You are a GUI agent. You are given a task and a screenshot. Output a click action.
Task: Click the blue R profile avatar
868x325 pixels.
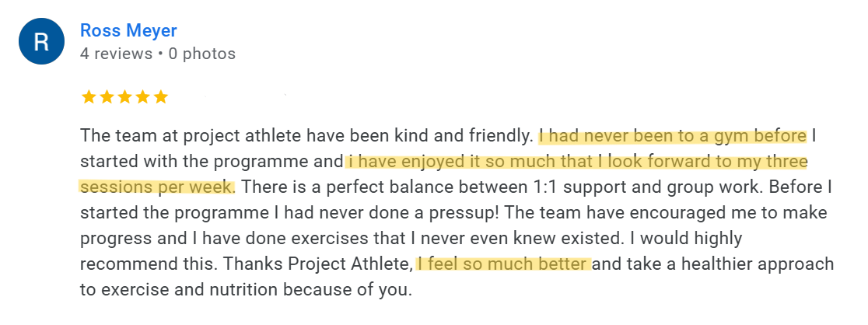click(x=41, y=42)
